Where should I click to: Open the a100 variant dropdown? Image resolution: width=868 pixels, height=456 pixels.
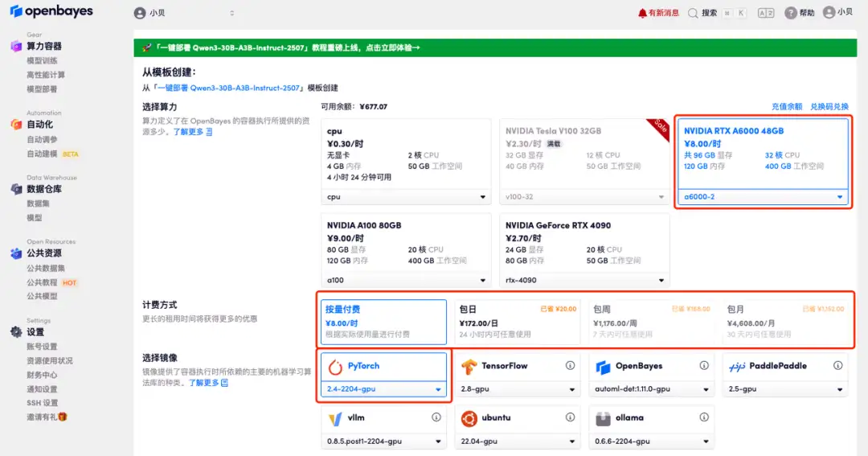coord(406,280)
